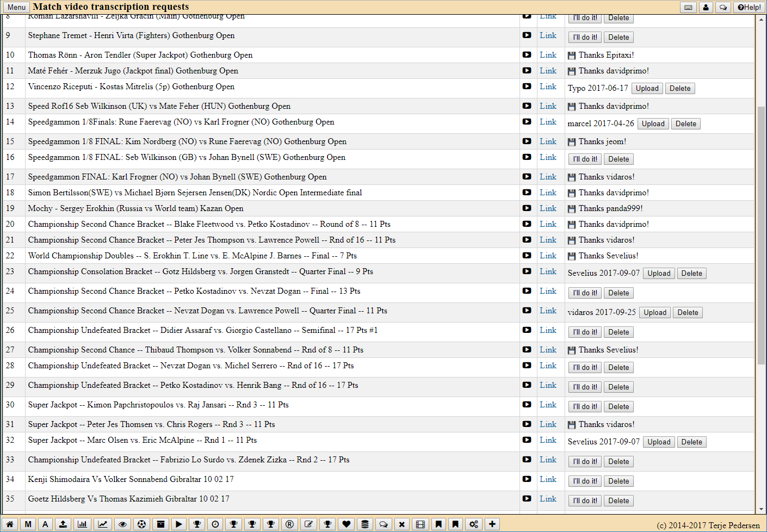Click I'll do it! for Petko Kostadinov vs. Henrik Bang
This screenshot has height=532, width=767.
click(x=585, y=387)
